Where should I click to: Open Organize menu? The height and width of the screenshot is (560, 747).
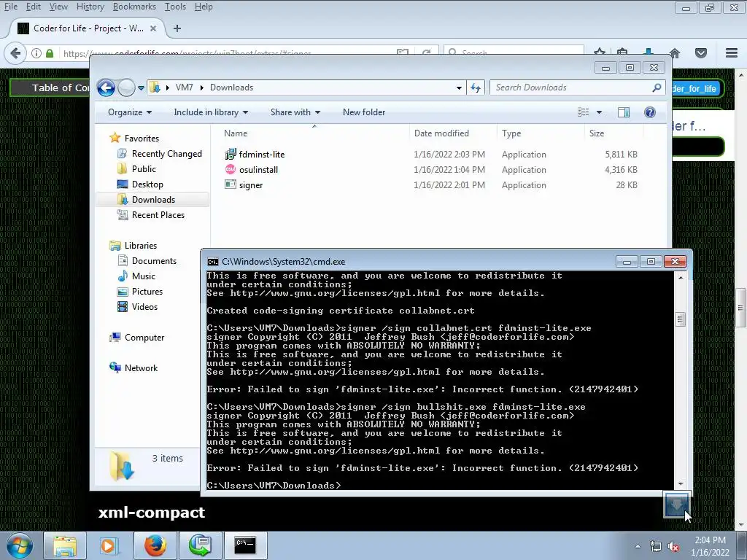coord(130,112)
